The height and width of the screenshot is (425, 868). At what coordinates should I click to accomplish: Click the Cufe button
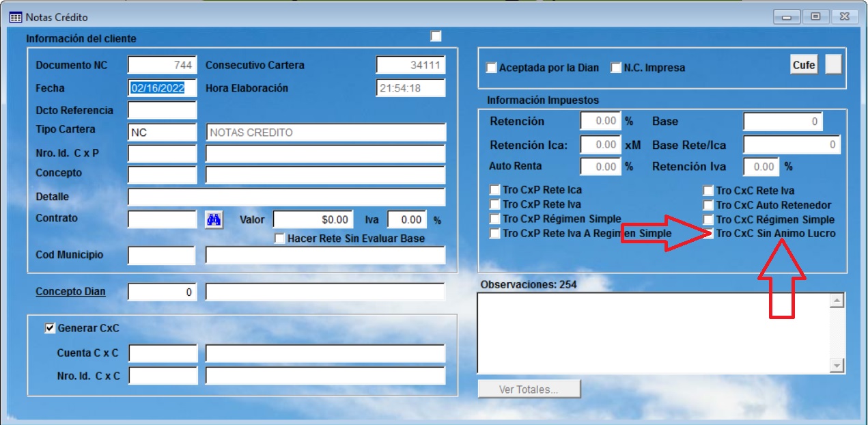[x=804, y=64]
